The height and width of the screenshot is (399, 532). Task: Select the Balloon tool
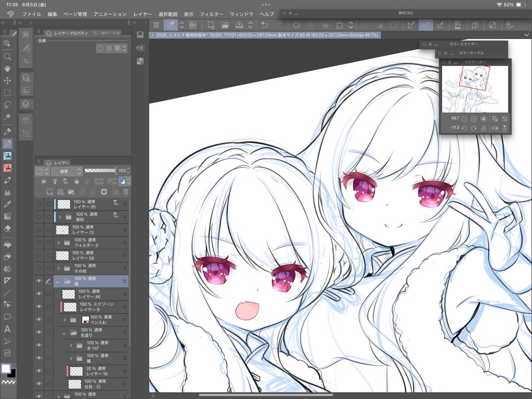(7, 317)
